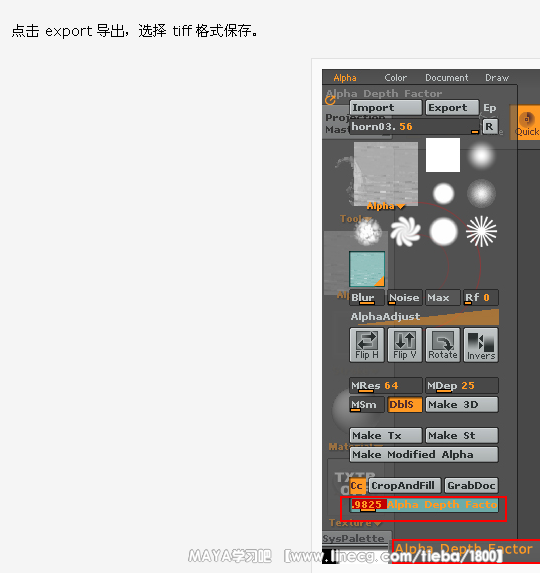Select the soft glow dot alpha
The width and height of the screenshot is (540, 573).
[x=481, y=155]
